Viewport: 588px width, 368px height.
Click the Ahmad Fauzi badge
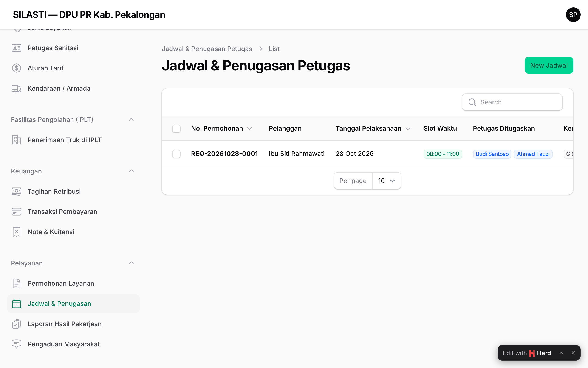click(533, 154)
